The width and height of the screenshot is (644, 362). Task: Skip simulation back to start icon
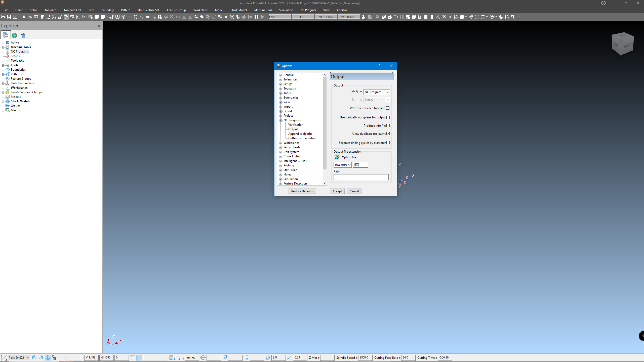(x=250, y=17)
